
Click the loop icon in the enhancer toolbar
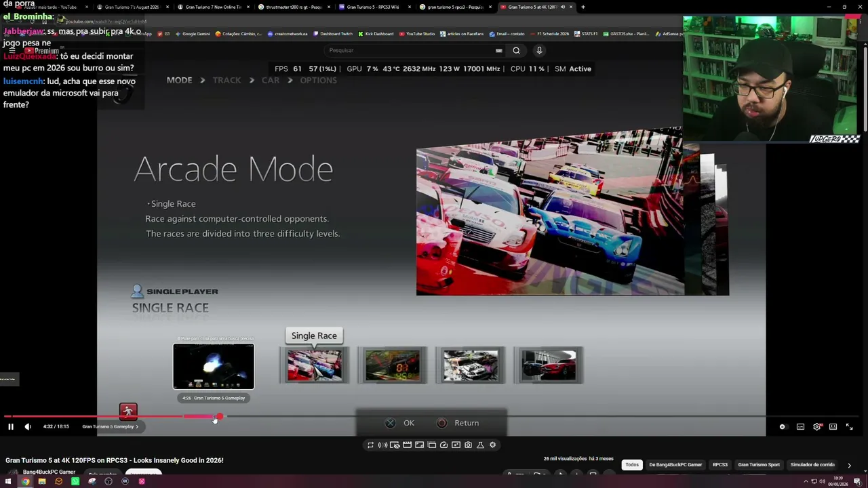point(370,445)
